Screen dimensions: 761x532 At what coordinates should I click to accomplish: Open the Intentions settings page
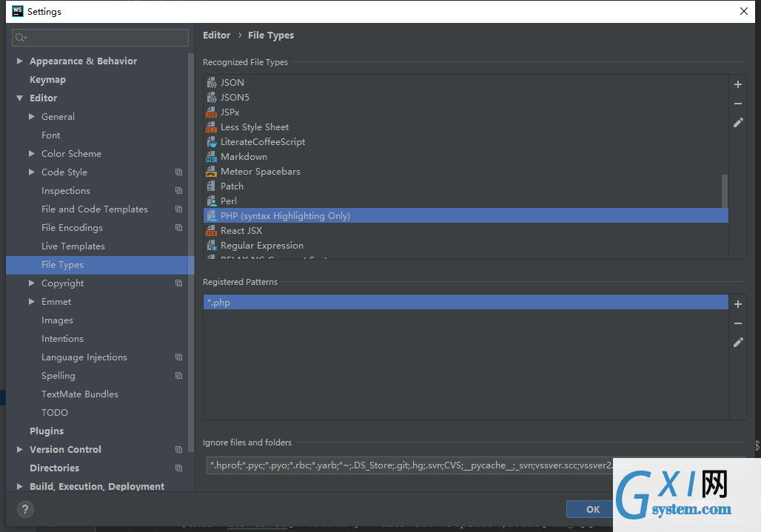click(63, 338)
